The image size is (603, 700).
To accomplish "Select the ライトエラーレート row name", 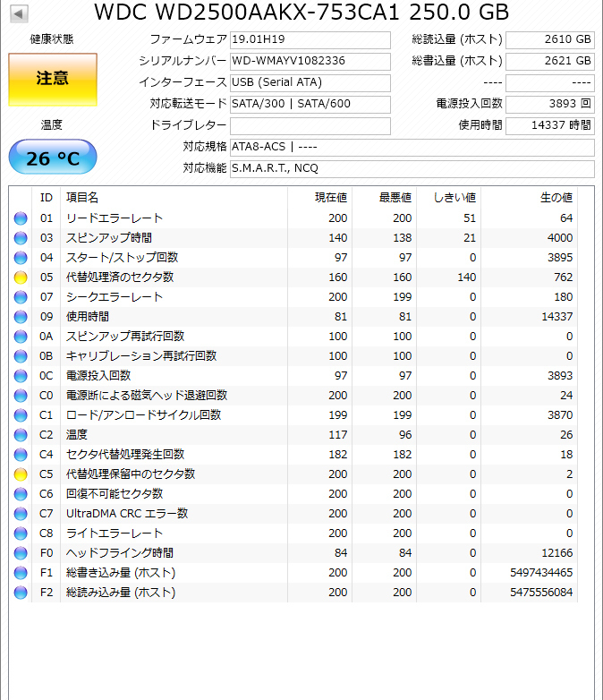I will tap(115, 533).
